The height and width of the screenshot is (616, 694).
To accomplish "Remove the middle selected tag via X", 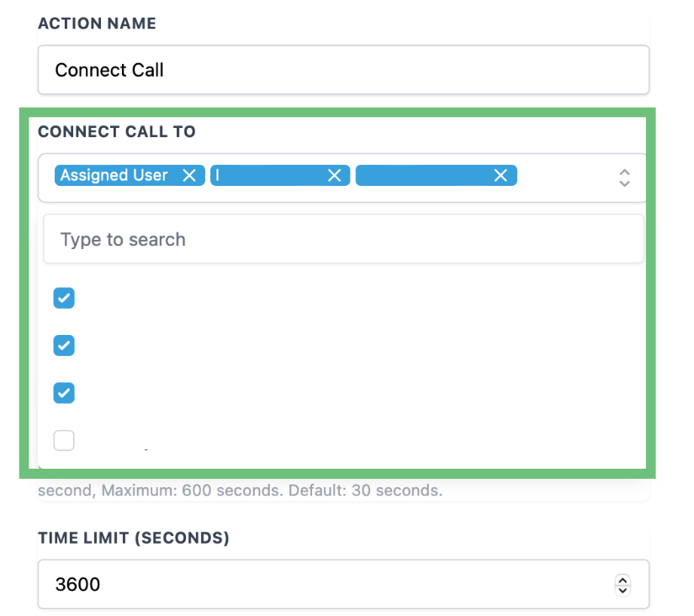I will pyautogui.click(x=334, y=175).
